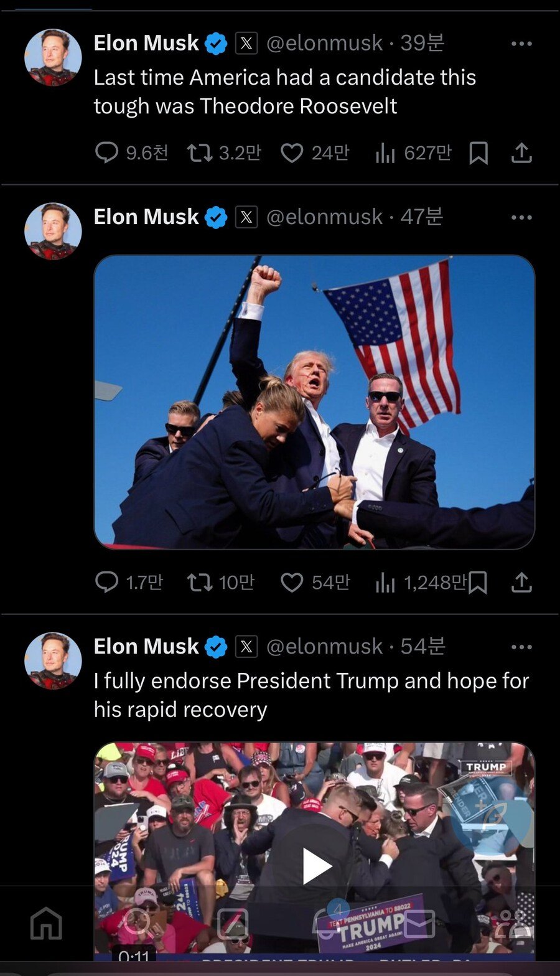Like the raised fist photo tweet
The image size is (560, 976).
click(x=291, y=583)
